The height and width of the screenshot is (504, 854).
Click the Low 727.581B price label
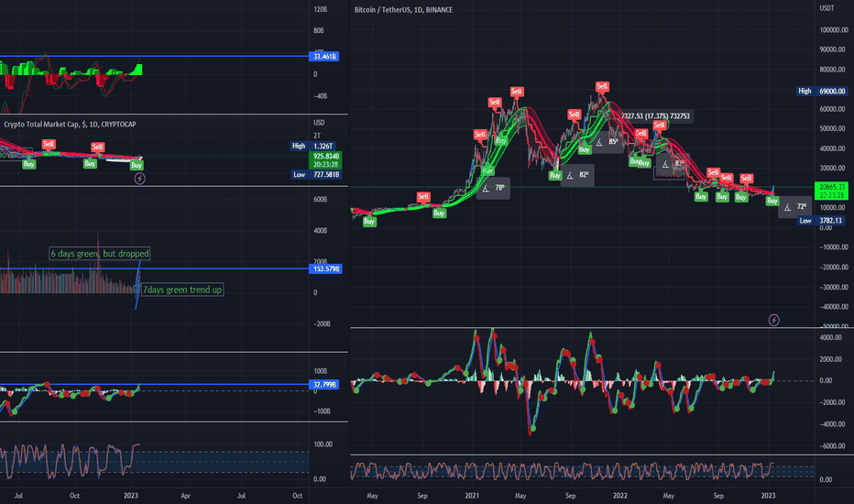(316, 175)
